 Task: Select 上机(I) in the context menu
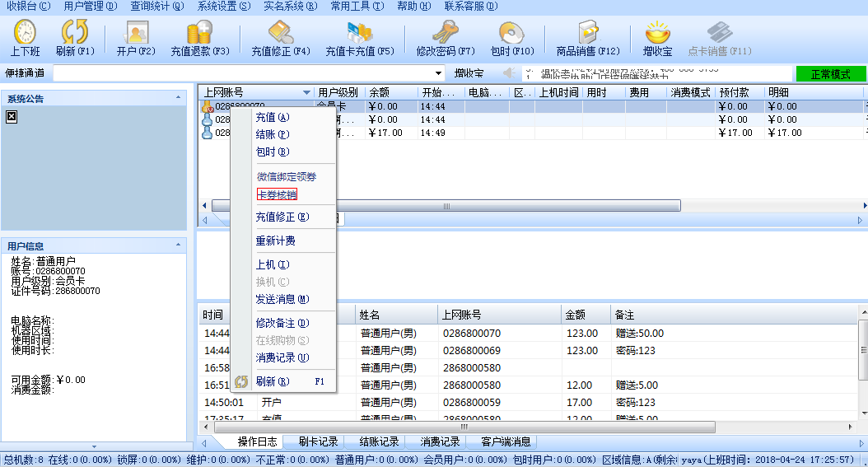click(x=273, y=264)
